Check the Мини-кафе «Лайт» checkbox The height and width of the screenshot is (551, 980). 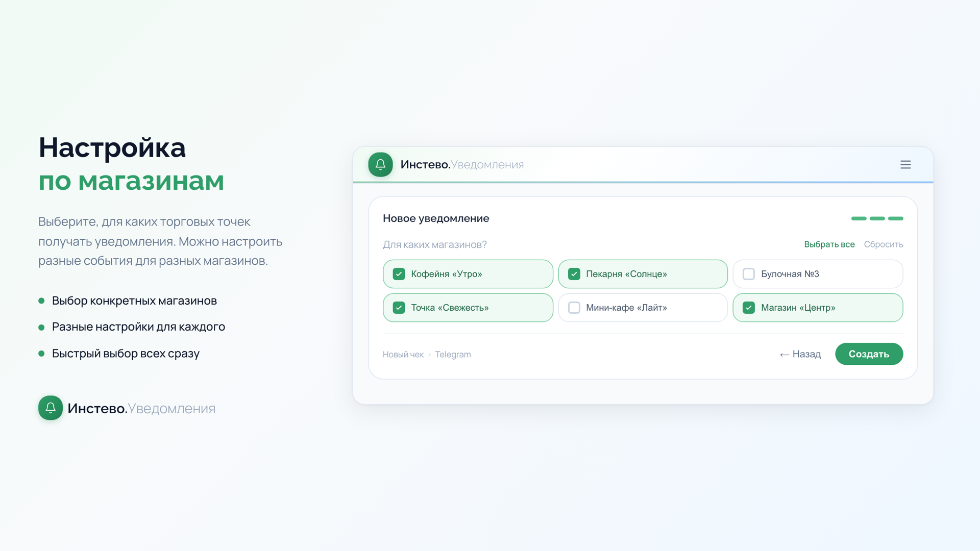[x=574, y=308]
